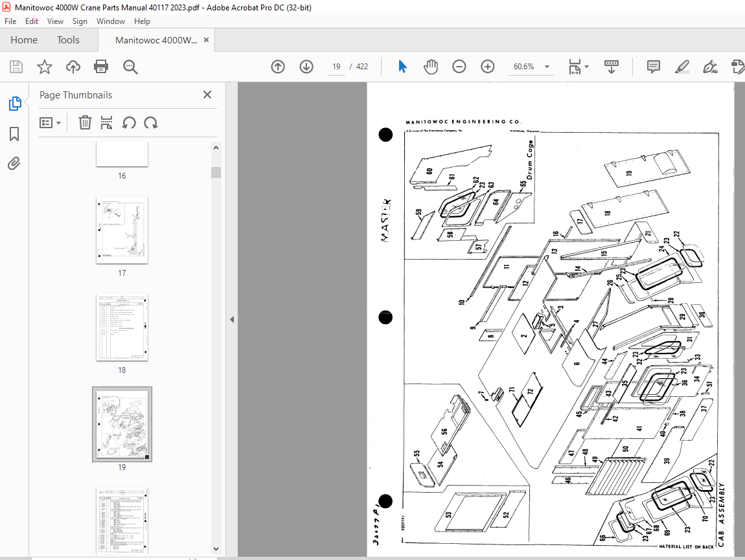This screenshot has height=560, width=745.
Task: Click the page number field showing 19
Action: (x=336, y=67)
